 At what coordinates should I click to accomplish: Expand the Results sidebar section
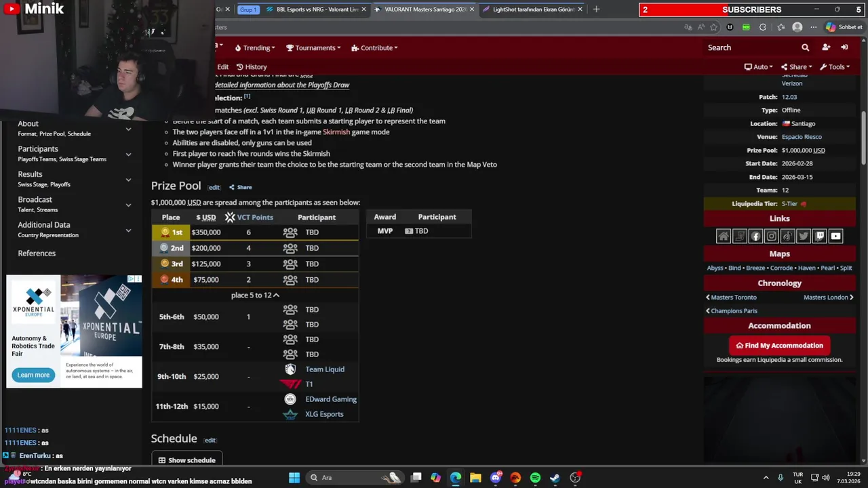(x=128, y=180)
